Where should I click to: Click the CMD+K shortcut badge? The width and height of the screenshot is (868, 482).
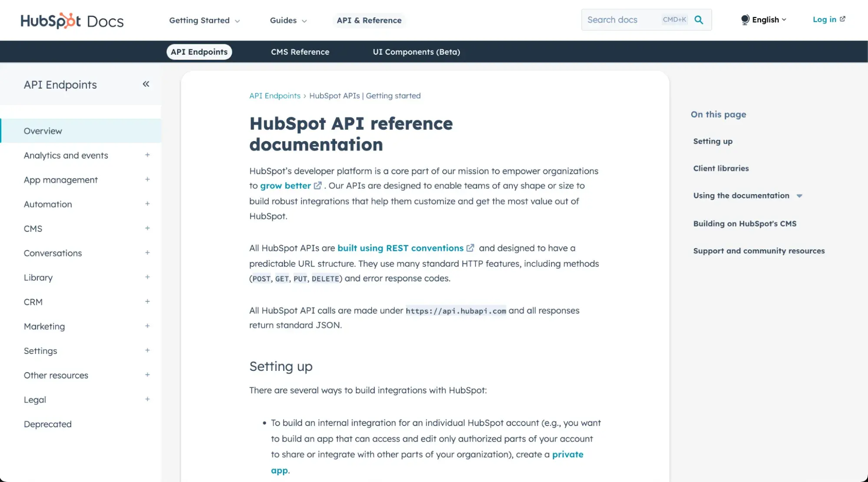click(x=674, y=20)
